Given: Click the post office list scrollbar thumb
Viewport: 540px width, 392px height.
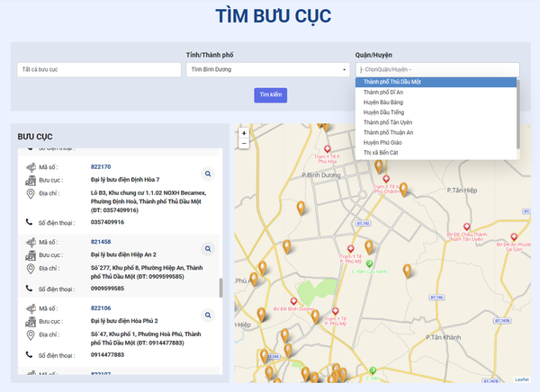Looking at the screenshot, I should click(x=220, y=288).
